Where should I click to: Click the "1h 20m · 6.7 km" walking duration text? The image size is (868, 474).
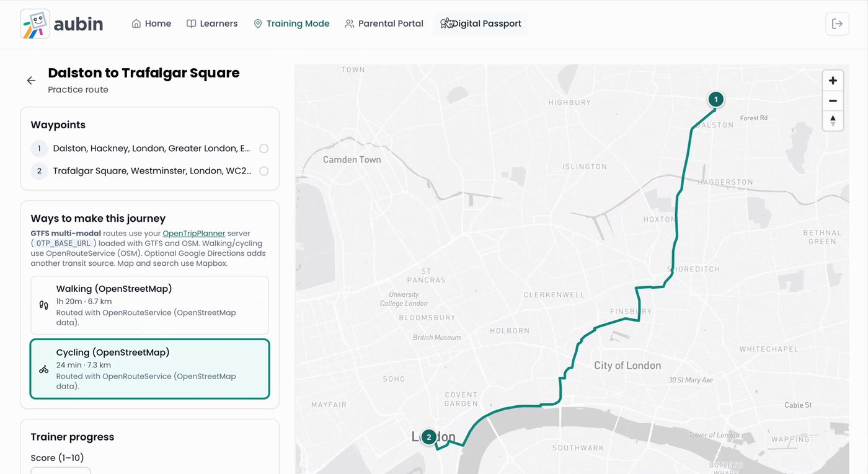[84, 302]
